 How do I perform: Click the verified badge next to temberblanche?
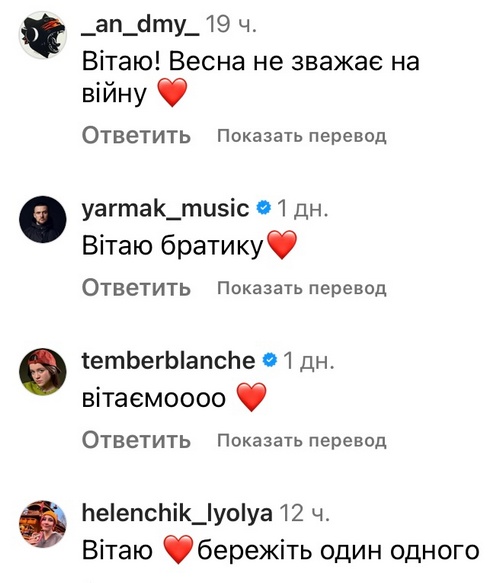[x=270, y=360]
